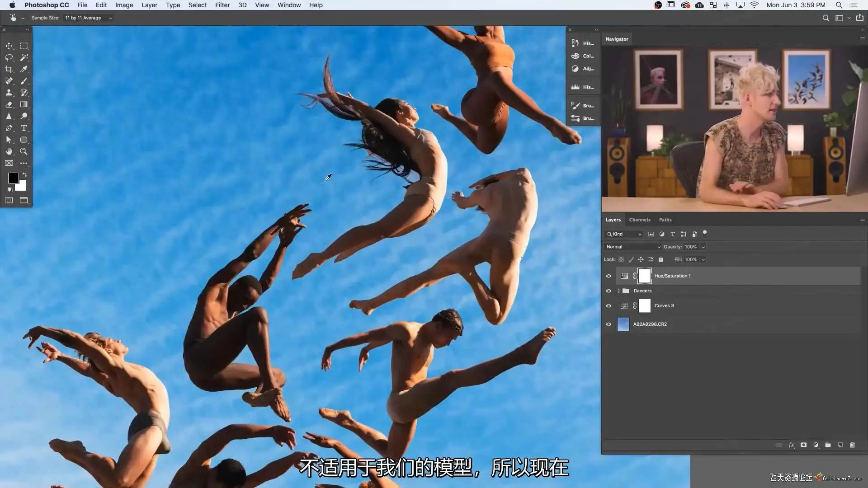Open the Layers panel menu
Screen dimensions: 868x488
point(862,220)
